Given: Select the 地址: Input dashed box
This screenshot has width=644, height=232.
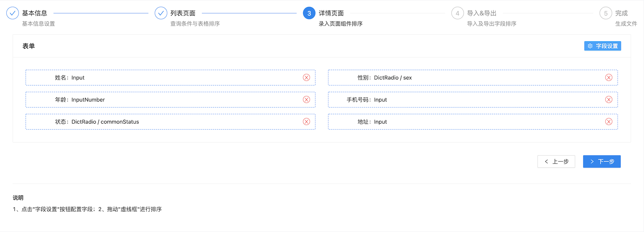Looking at the screenshot, I should click(x=473, y=122).
